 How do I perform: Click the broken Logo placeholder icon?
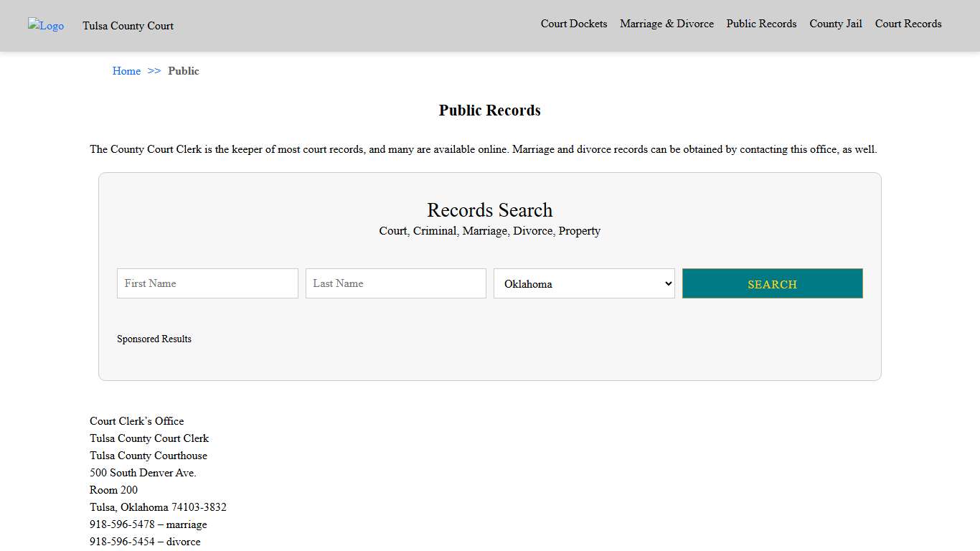click(x=45, y=26)
